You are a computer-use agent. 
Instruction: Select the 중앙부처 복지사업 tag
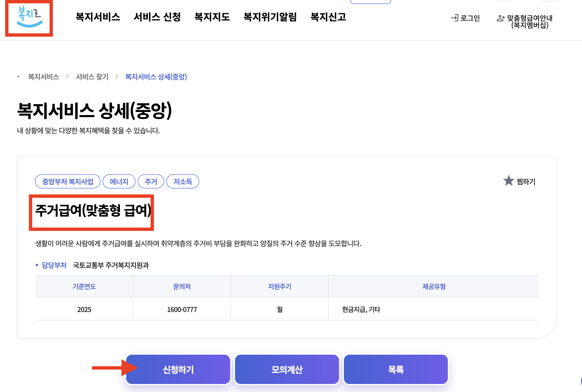(68, 182)
